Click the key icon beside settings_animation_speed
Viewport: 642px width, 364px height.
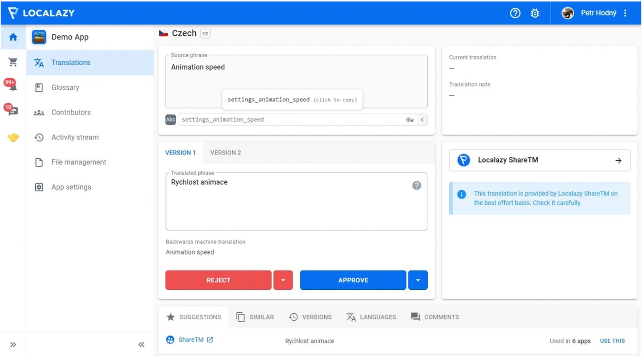coord(409,120)
